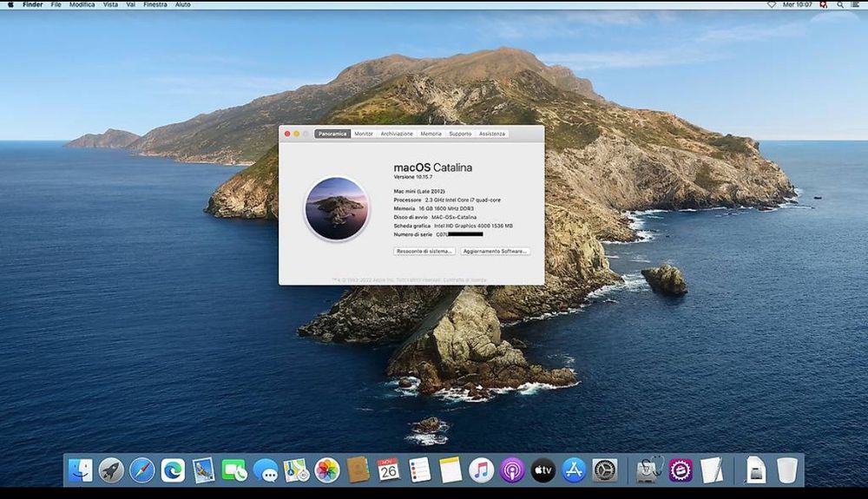
Task: Launch Music app from the Dock
Action: point(481,470)
